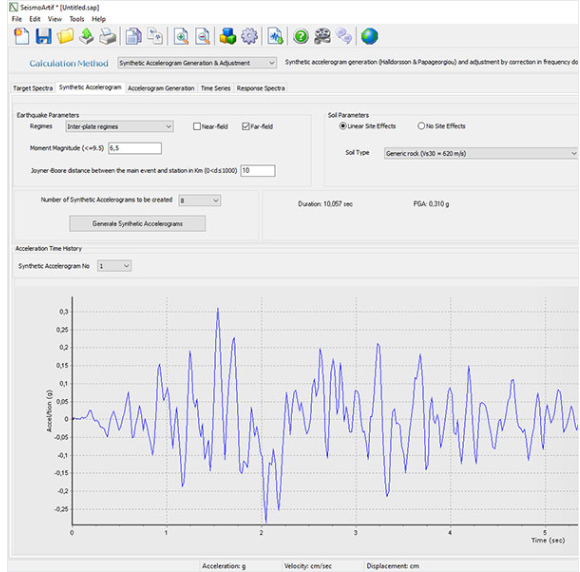Click the Calculation Method label

pyautogui.click(x=69, y=63)
